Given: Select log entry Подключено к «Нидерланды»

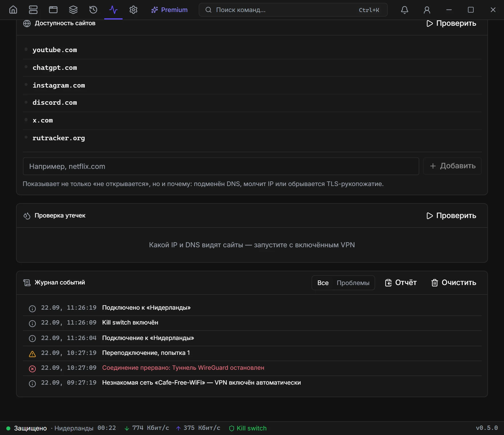Looking at the screenshot, I should pyautogui.click(x=252, y=308).
